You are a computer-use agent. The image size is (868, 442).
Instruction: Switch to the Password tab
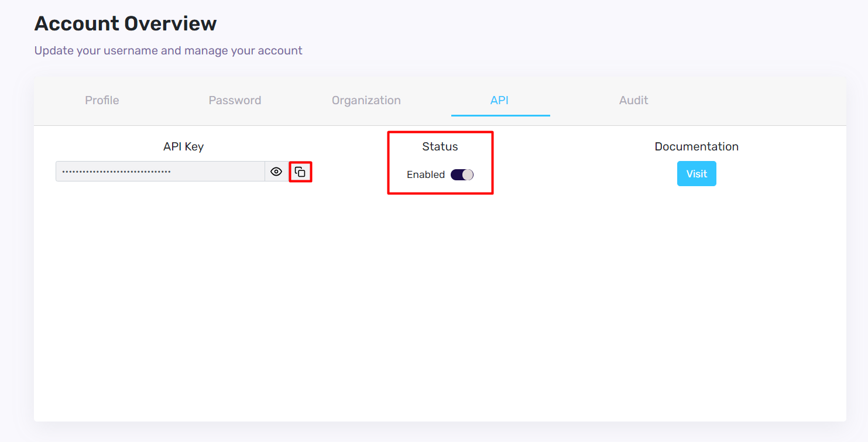(x=235, y=100)
